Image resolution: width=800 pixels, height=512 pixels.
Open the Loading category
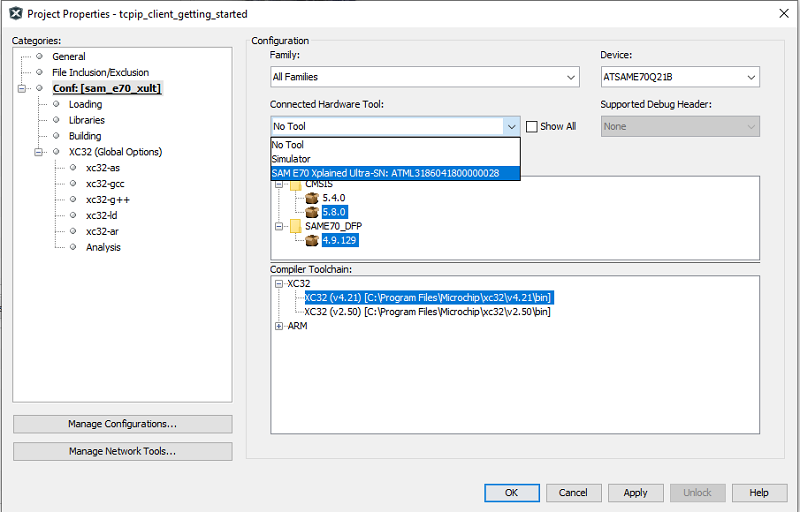[85, 105]
